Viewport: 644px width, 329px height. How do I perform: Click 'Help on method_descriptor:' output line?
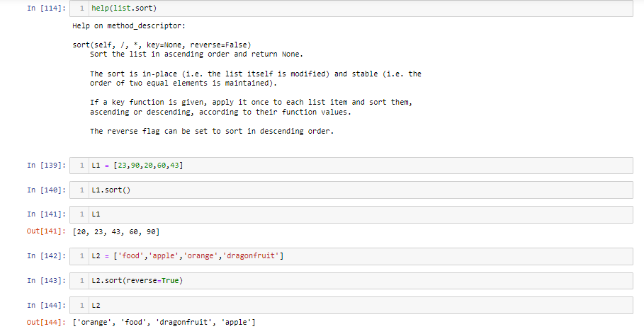(x=129, y=26)
